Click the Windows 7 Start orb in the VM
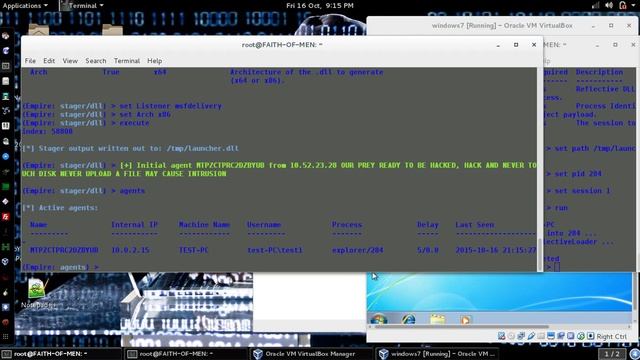This screenshot has height=360, width=640. [379, 319]
